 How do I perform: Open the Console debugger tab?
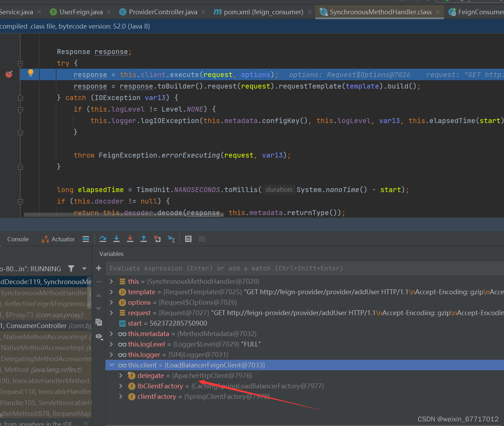tap(18, 239)
